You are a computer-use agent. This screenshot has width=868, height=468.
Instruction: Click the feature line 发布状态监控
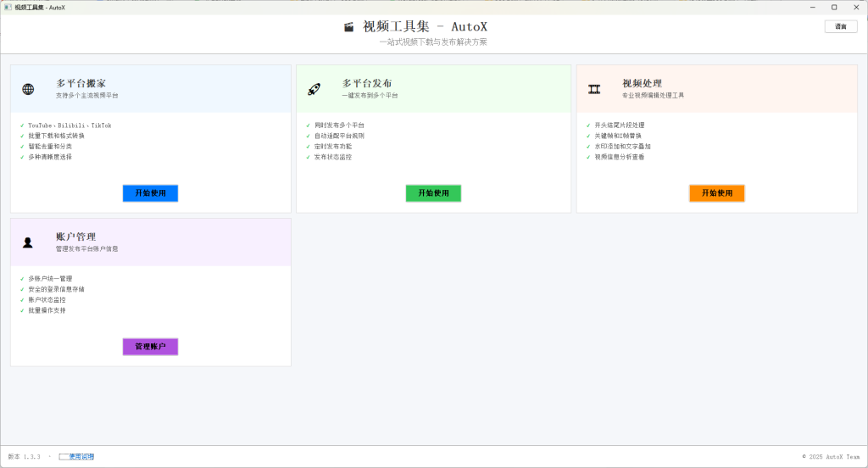pos(333,157)
